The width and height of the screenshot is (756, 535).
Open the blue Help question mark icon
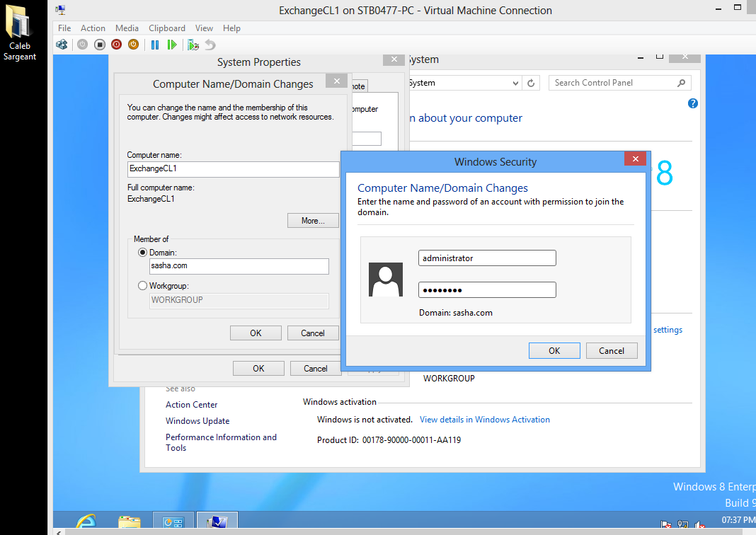point(693,103)
